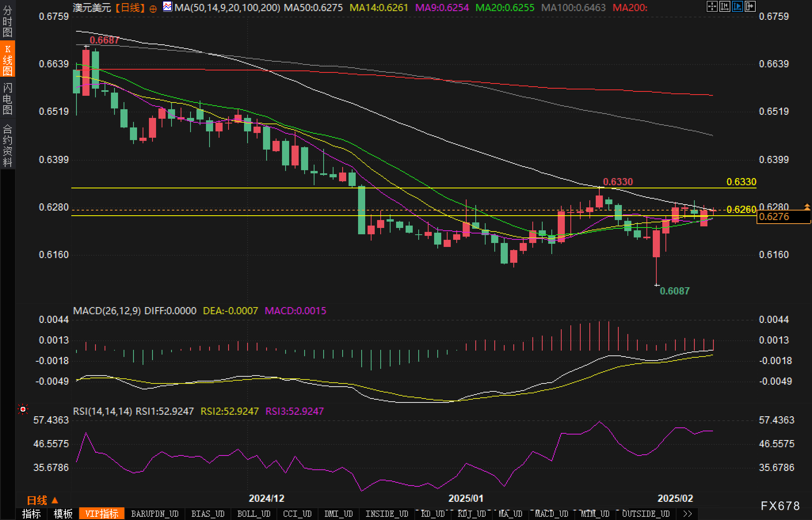812x520 pixels.
Task: Click the chart shift-right arrow icon
Action: pos(750,6)
